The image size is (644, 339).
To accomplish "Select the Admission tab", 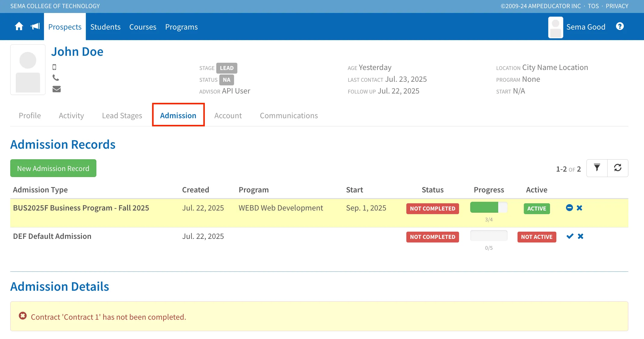I will pos(178,116).
